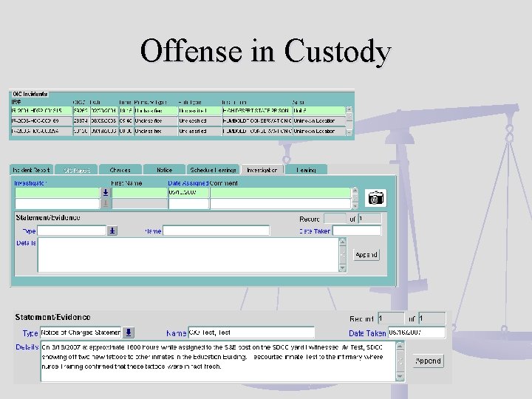Click the empty Name field in the upper Statement/Evidence panel
Screen dimensions: 532x399
click(216, 231)
